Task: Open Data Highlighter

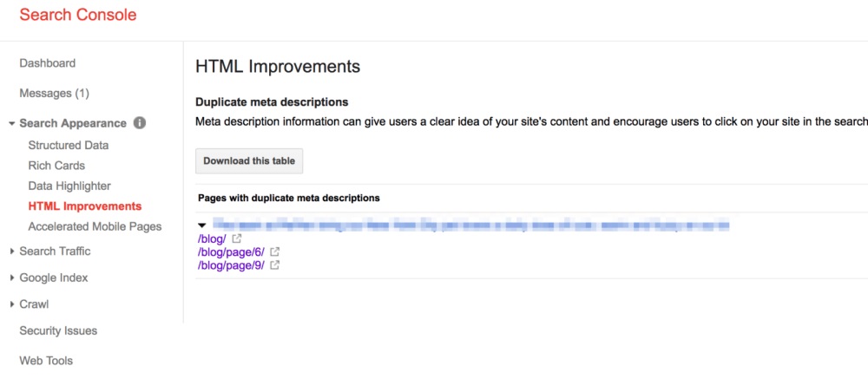Action: [69, 186]
